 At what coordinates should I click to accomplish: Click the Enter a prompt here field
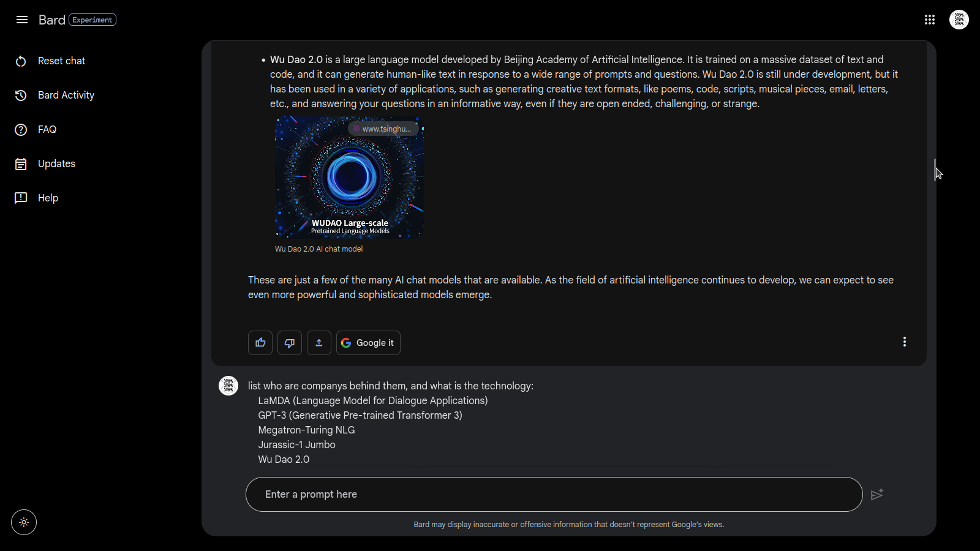[x=554, y=494]
